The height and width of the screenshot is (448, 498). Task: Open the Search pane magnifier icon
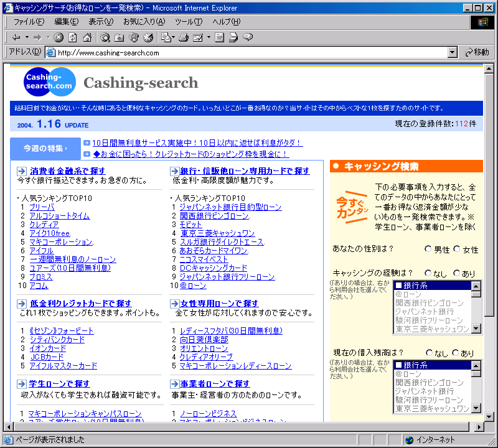tap(105, 37)
